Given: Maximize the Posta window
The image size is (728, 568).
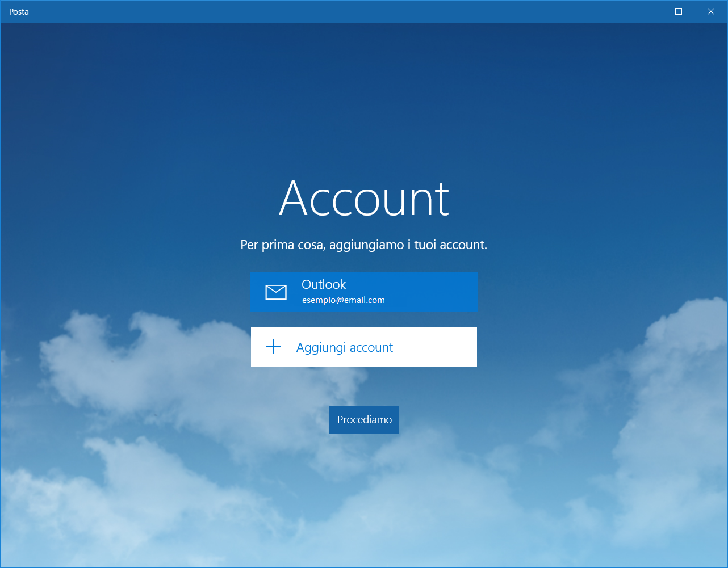Looking at the screenshot, I should tap(679, 11).
